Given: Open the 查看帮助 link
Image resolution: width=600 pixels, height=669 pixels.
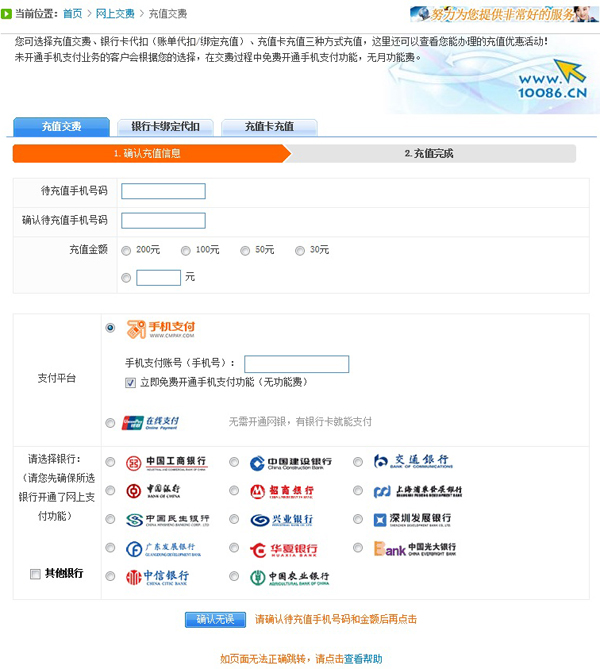Looking at the screenshot, I should point(363,659).
